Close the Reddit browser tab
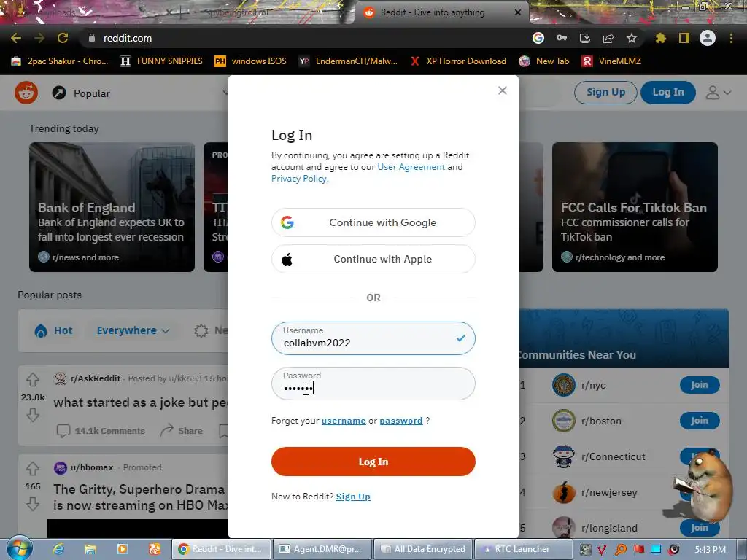 (x=518, y=12)
